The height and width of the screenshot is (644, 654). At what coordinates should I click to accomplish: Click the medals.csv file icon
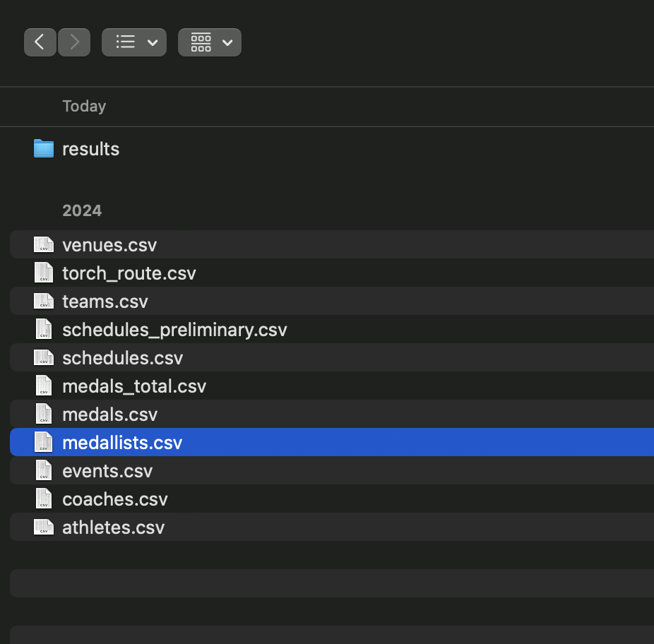pos(43,414)
